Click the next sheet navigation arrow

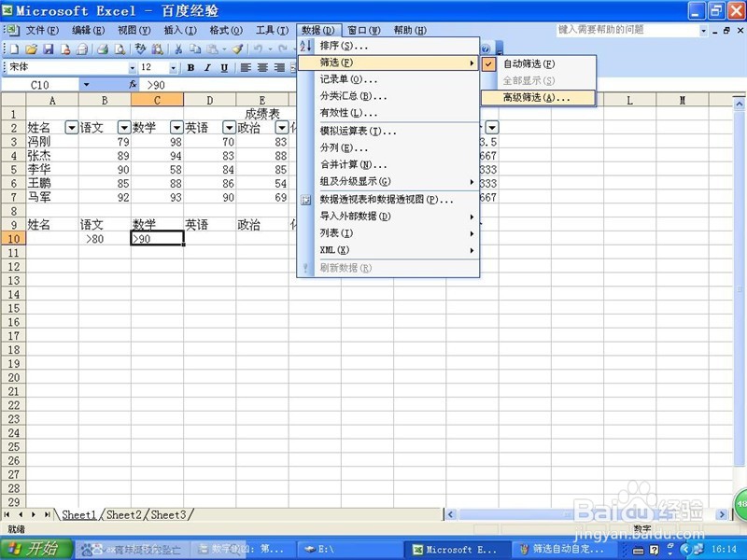34,514
